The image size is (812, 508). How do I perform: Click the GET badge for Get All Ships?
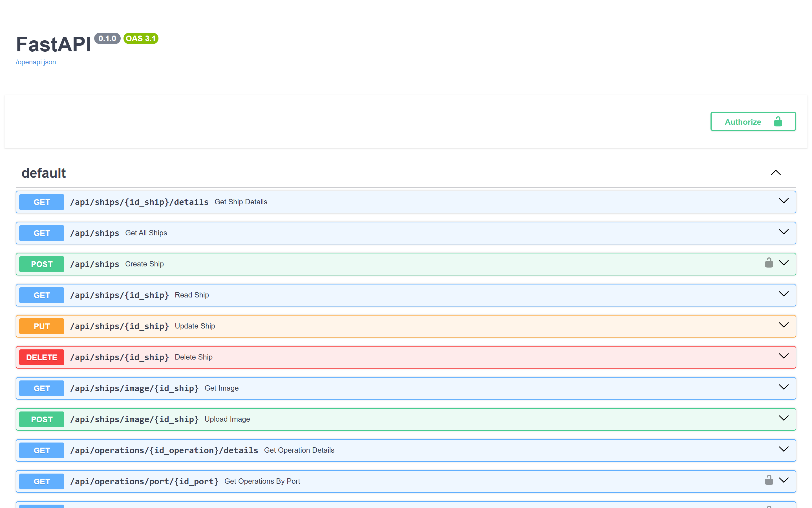pos(42,233)
